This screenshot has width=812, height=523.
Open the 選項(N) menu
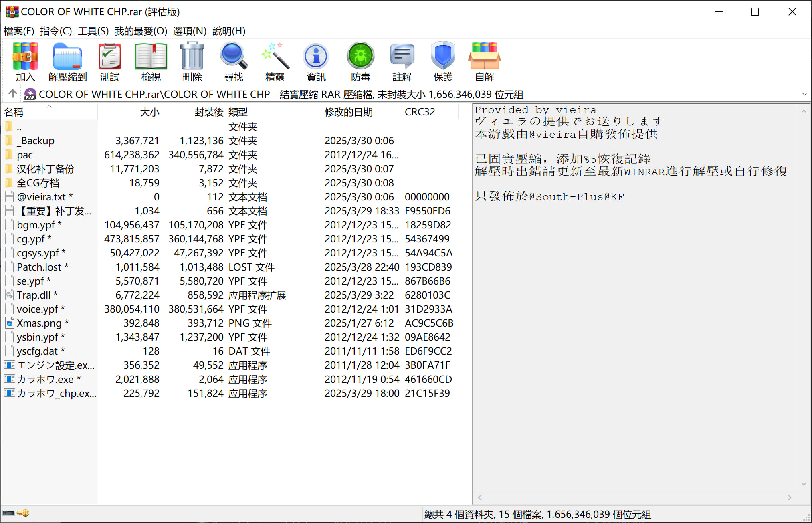(x=189, y=31)
